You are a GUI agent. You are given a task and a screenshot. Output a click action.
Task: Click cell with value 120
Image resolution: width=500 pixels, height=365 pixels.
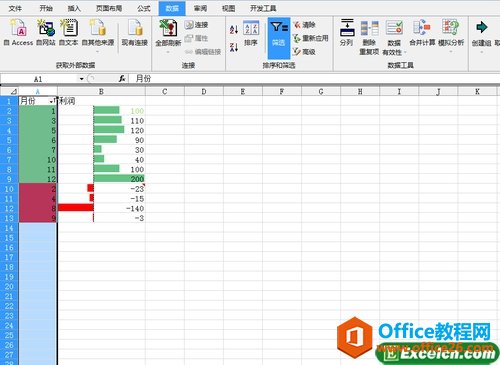[x=101, y=130]
